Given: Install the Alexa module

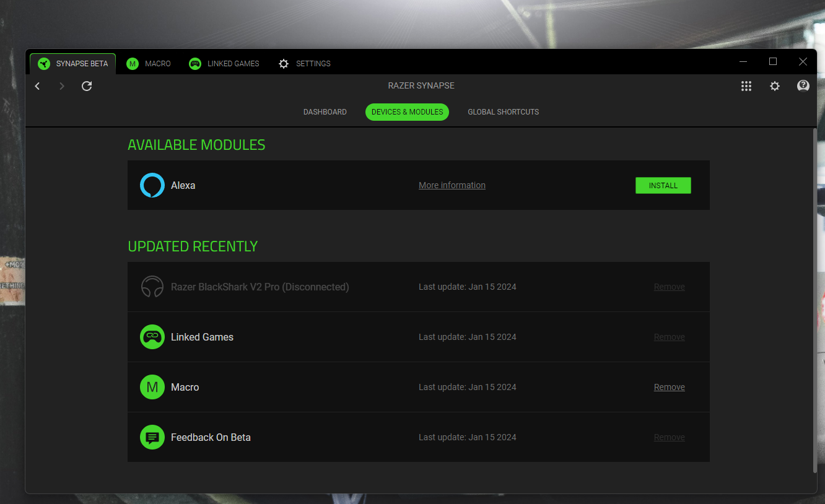Looking at the screenshot, I should pos(663,185).
